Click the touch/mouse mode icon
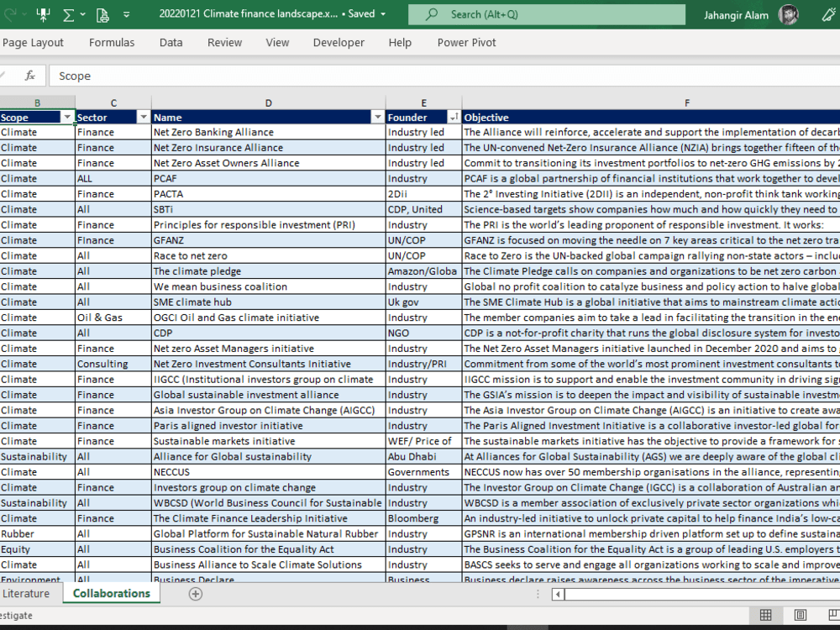This screenshot has height=630, width=840. [44, 14]
